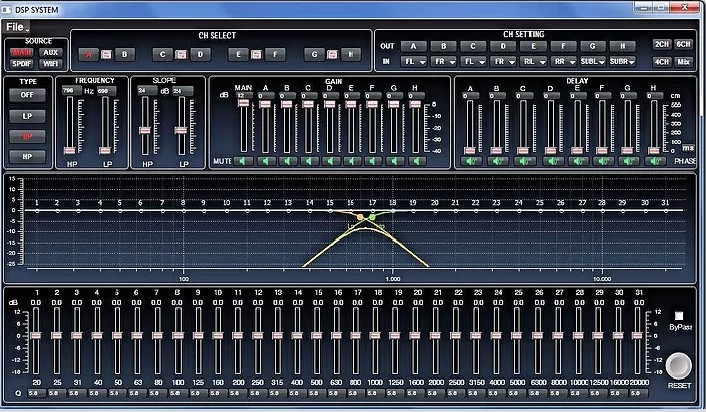This screenshot has height=412, width=706.
Task: Open the SUBR input dropdown
Action: click(x=622, y=61)
